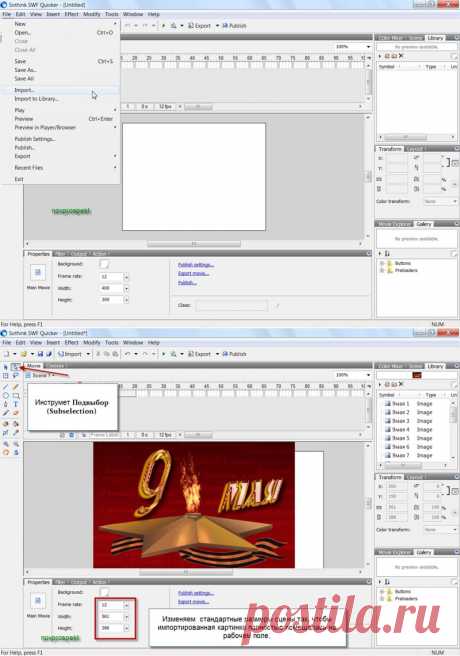Select the Oval shape tool
Viewport: 460px width, 656px height.
point(6,395)
